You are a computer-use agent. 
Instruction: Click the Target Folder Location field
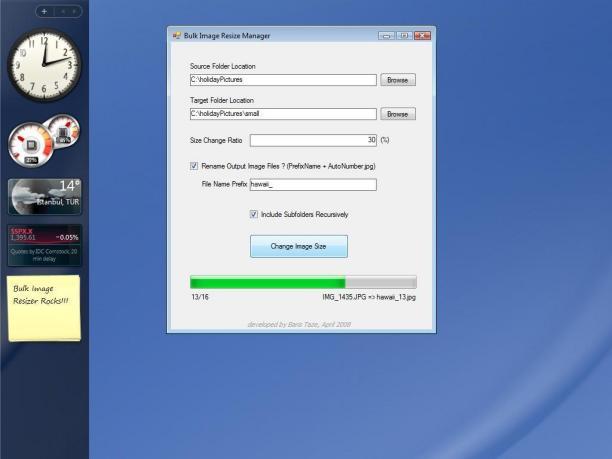[x=283, y=114]
